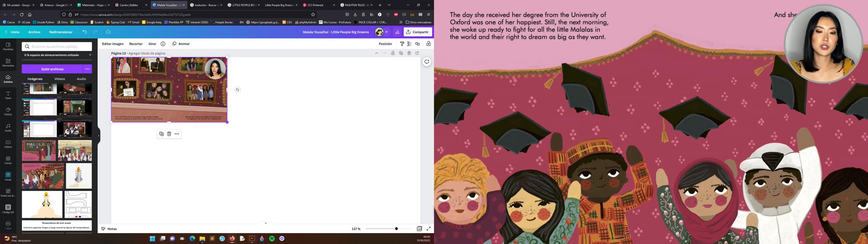Toggle the Notas panel
868x244 pixels.
(109, 229)
